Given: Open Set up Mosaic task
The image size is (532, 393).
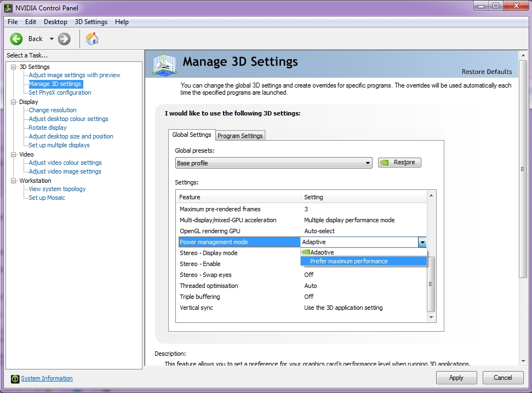Looking at the screenshot, I should click(x=47, y=198).
